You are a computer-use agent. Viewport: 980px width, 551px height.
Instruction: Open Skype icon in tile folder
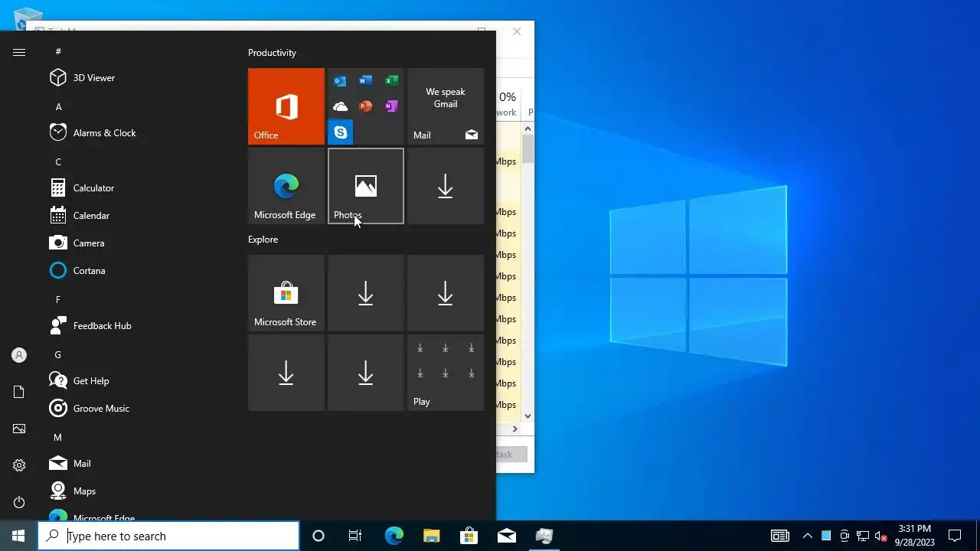pyautogui.click(x=340, y=132)
